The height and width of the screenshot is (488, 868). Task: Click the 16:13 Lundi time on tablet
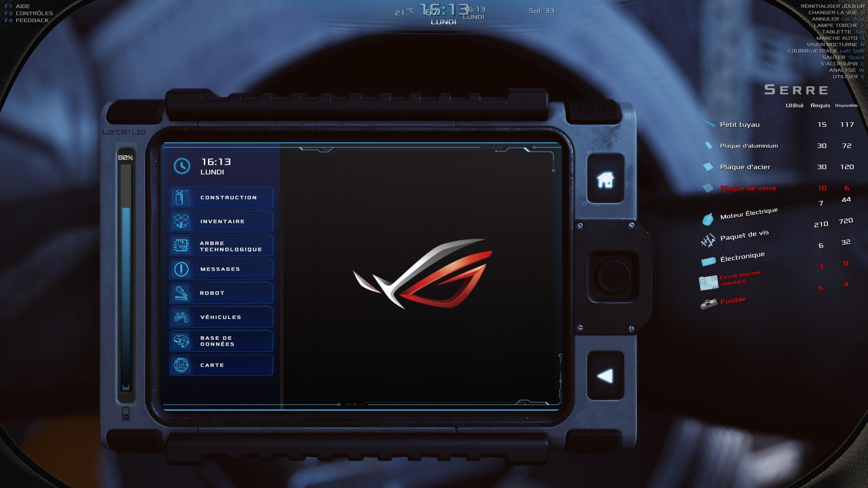click(216, 166)
